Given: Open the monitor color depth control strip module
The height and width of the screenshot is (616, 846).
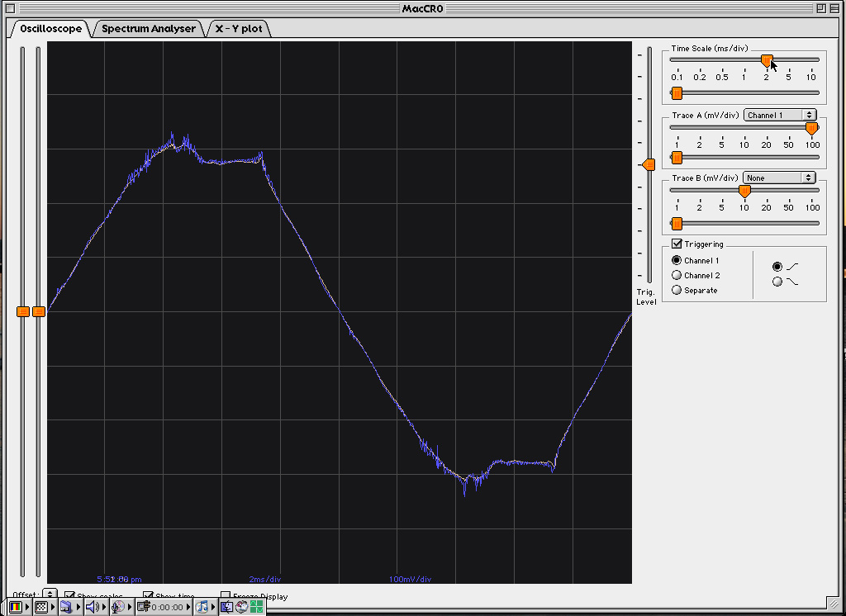Looking at the screenshot, I should [16, 607].
